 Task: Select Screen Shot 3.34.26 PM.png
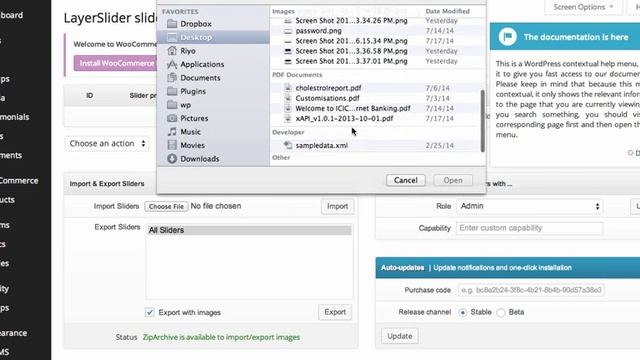coord(351,20)
